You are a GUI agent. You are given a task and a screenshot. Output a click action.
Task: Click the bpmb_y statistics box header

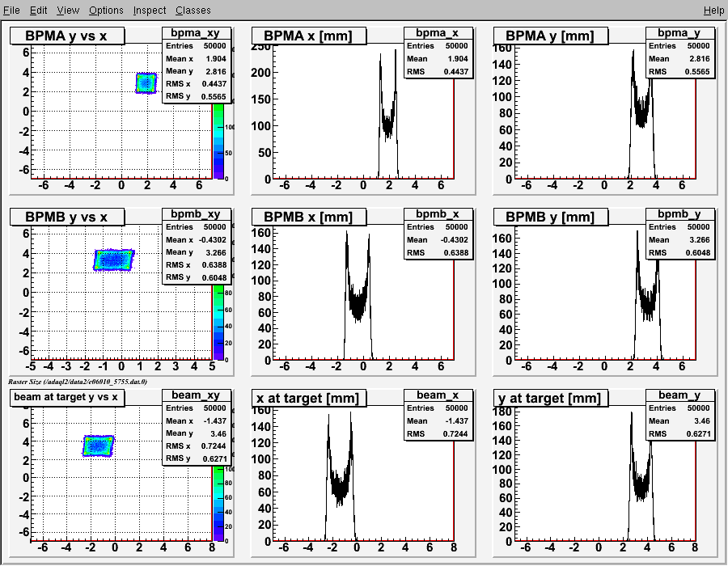[679, 214]
